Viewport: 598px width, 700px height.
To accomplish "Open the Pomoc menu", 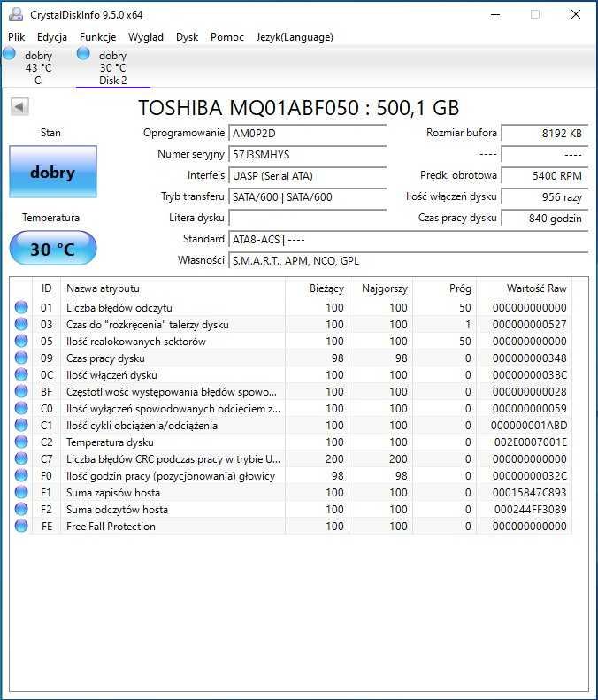I will 227,37.
